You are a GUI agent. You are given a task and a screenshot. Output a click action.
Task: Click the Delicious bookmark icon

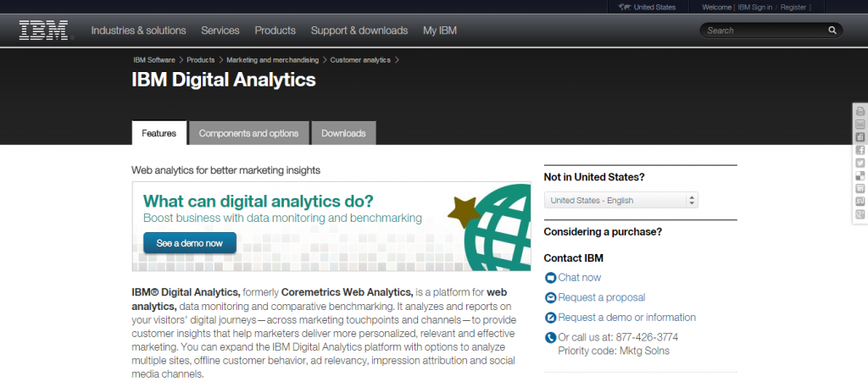click(x=860, y=175)
